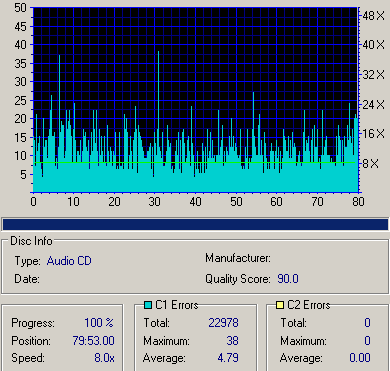Viewport: 390px width, 371px height.
Task: Click the dark blue scan progress bar
Action: (195, 224)
